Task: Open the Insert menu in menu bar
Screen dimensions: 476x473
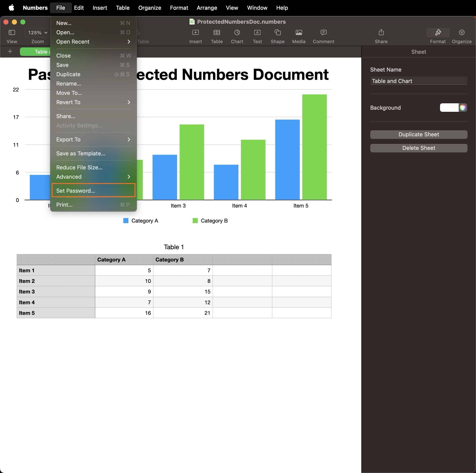Action: [x=100, y=8]
